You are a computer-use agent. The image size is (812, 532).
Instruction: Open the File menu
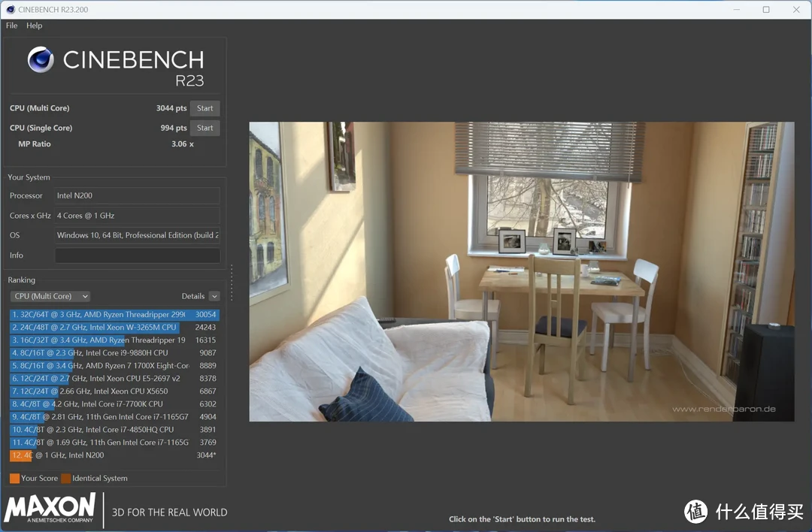click(11, 26)
